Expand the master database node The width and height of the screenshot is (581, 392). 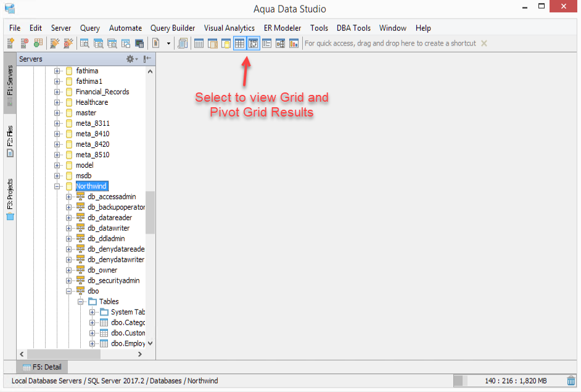57,113
